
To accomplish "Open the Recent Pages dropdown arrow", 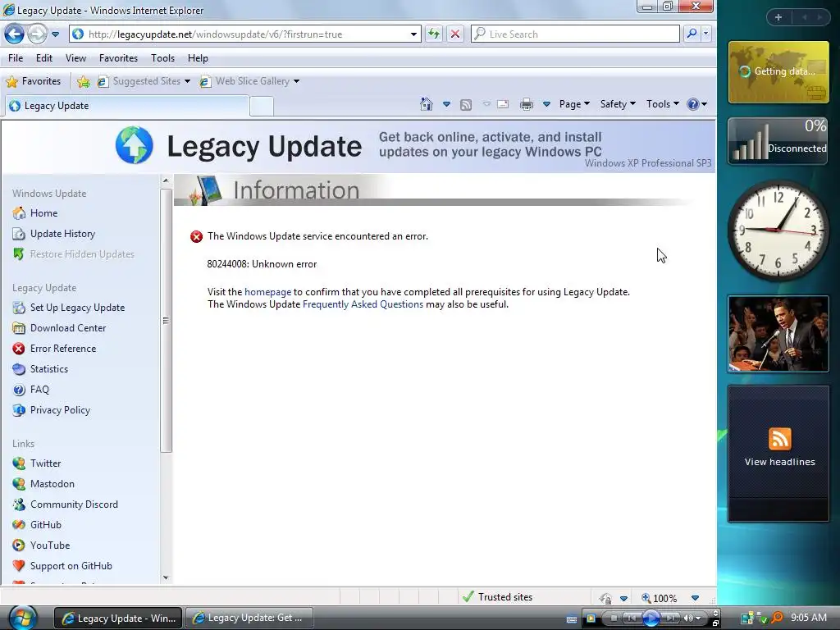I will [55, 34].
